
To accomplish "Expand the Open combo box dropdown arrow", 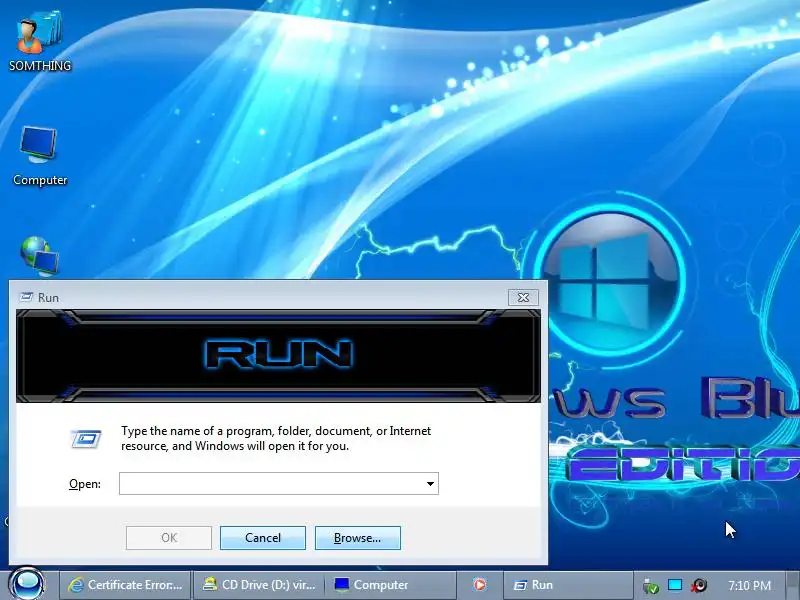I will 430,484.
